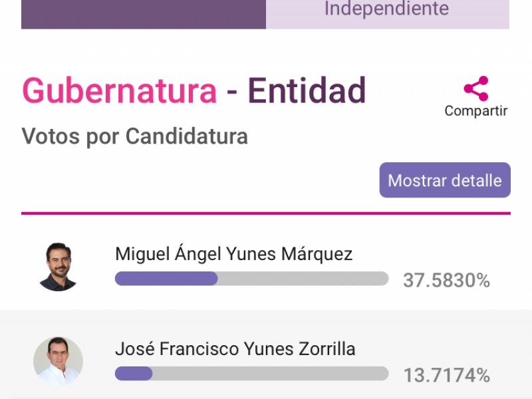Image resolution: width=532 pixels, height=399 pixels.
Task: Open Miguel Ángel Yunes Márquez's candidate photo
Action: [59, 267]
